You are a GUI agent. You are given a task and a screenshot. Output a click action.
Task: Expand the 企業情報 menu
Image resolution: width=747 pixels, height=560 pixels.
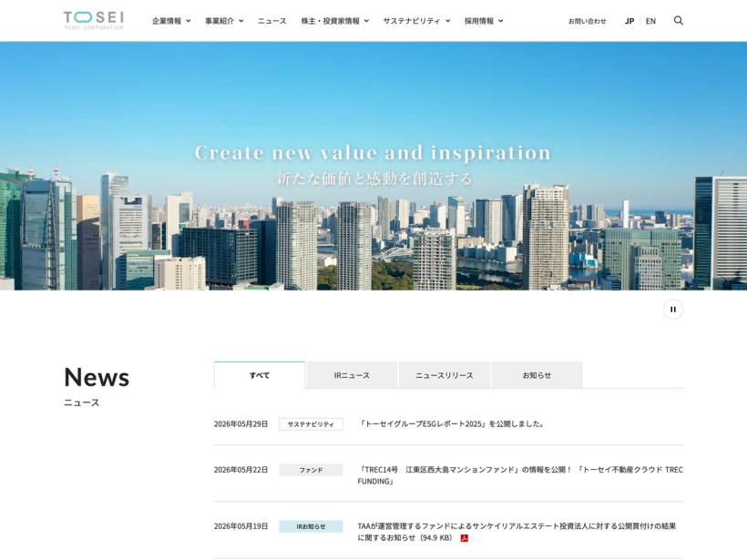171,21
